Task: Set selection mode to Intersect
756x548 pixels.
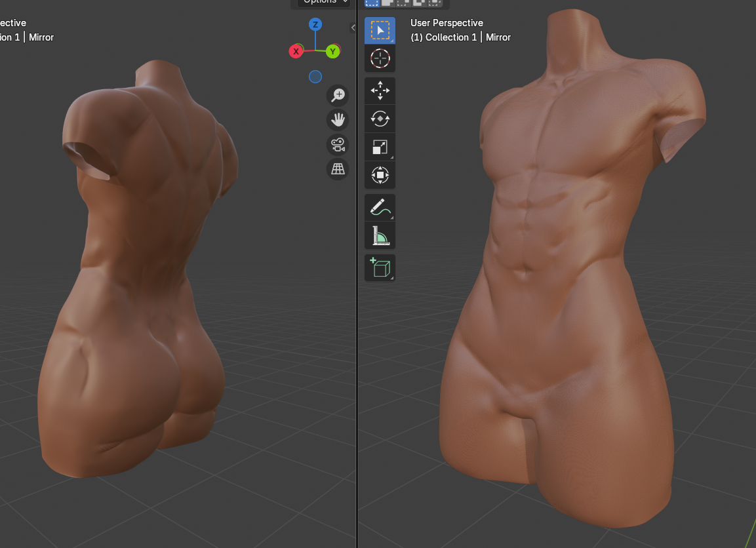Action: [434, 3]
